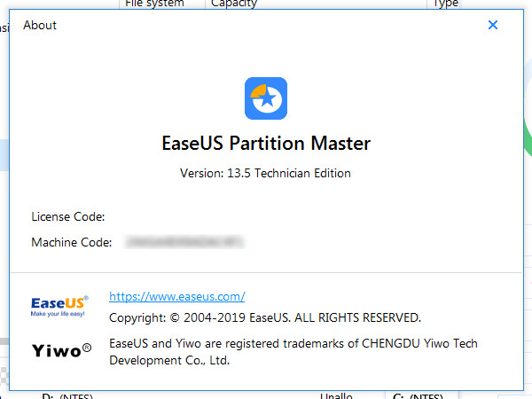
Task: Click the EaseUS Partition Master app icon
Action: point(265,98)
